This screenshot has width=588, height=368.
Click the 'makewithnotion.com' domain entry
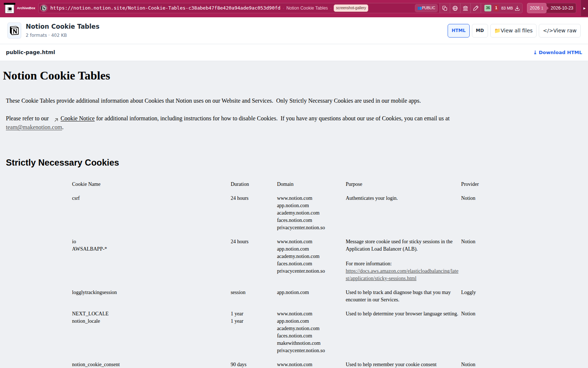tap(299, 343)
